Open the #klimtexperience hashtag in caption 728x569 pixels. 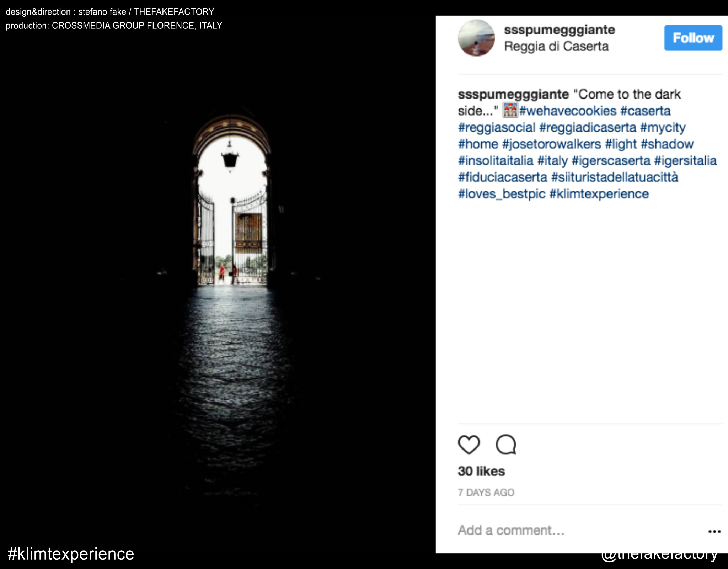click(x=599, y=194)
